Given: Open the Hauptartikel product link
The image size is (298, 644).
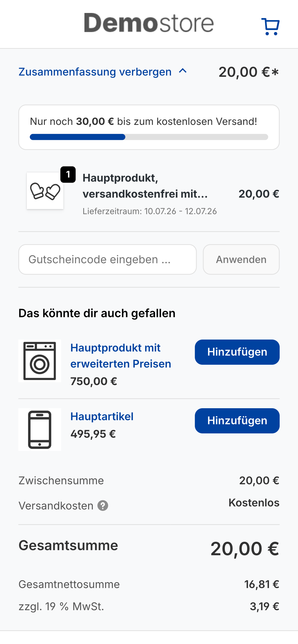Looking at the screenshot, I should coord(102,416).
